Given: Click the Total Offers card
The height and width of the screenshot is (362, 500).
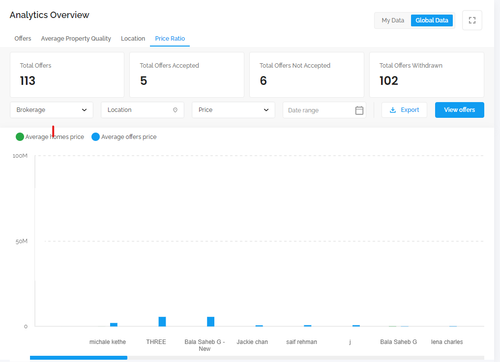Looking at the screenshot, I should 67,75.
